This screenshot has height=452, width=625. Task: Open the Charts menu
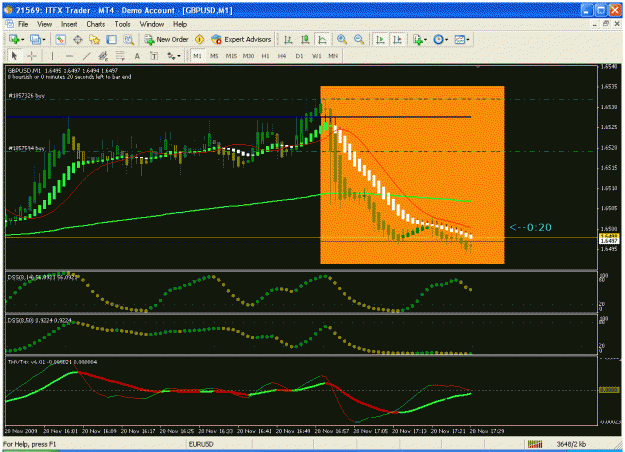point(96,24)
